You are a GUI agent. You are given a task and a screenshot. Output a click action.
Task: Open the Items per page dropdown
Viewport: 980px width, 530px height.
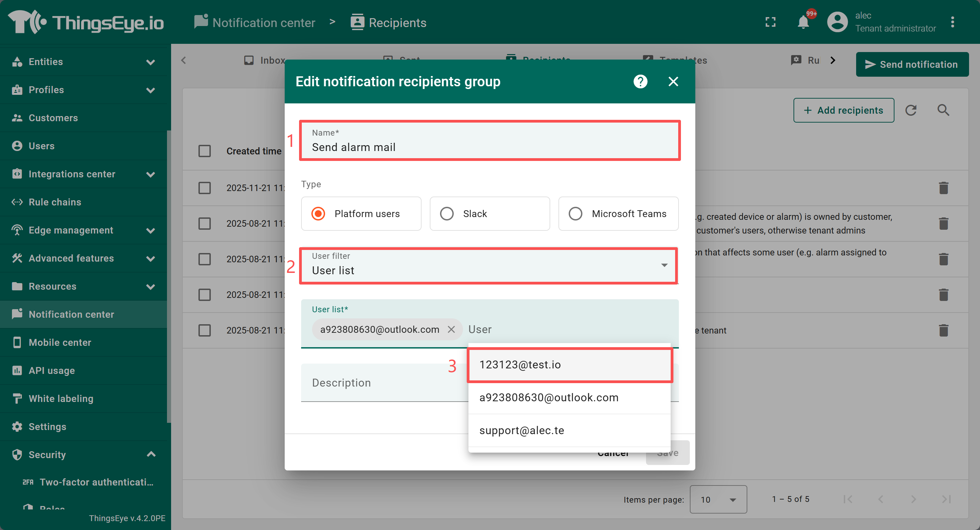tap(718, 499)
